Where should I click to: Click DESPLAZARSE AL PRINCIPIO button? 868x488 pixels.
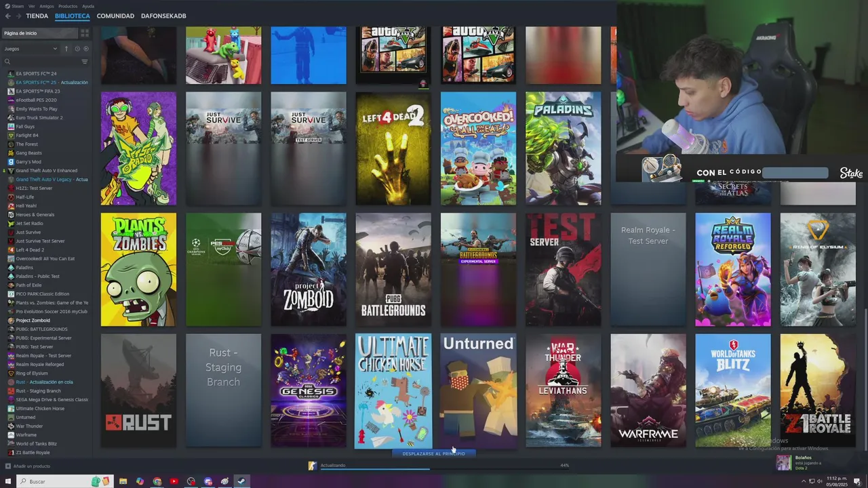434,453
